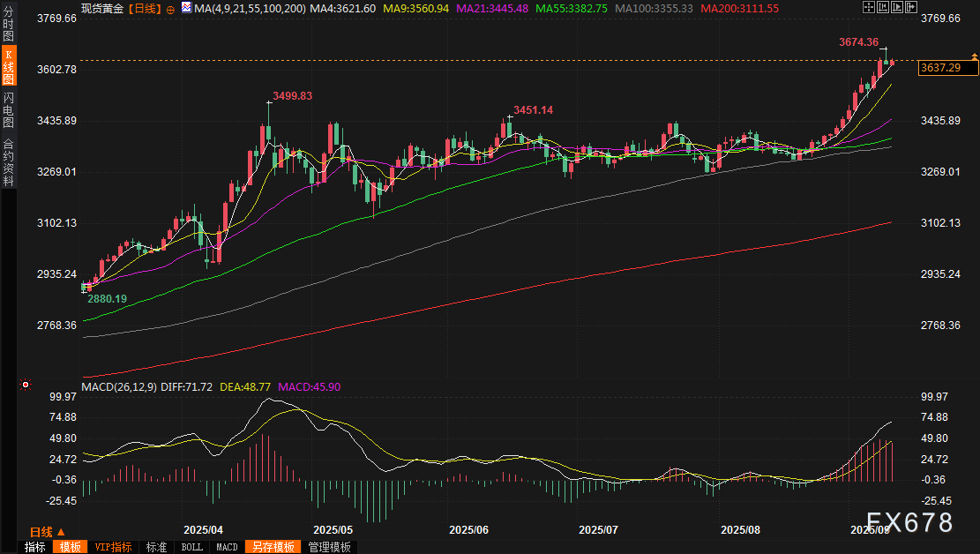
Task: Open the VIP指标 tab
Action: [113, 547]
